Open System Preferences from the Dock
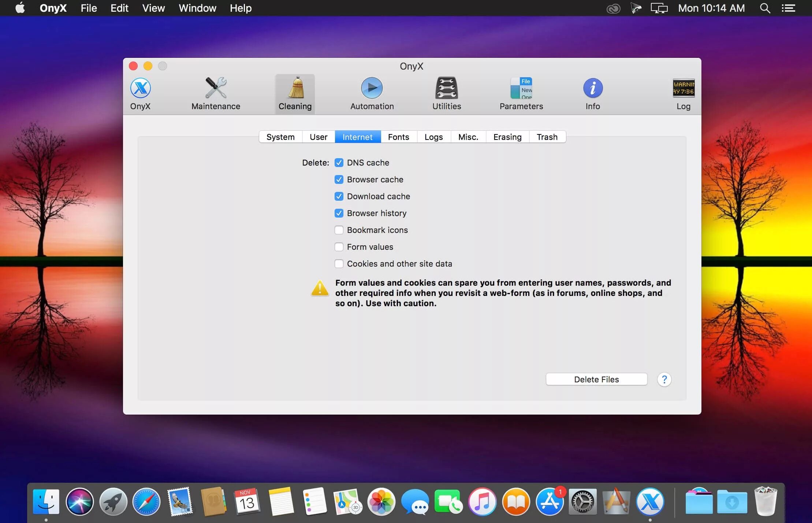This screenshot has height=523, width=812. tap(582, 501)
